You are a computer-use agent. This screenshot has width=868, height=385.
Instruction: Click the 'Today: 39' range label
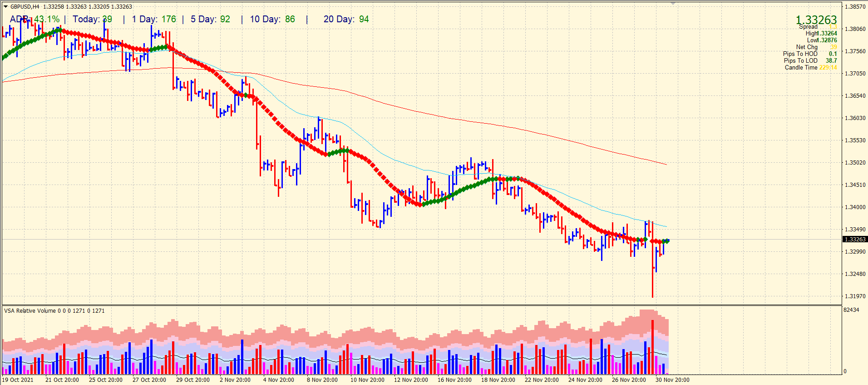click(93, 19)
